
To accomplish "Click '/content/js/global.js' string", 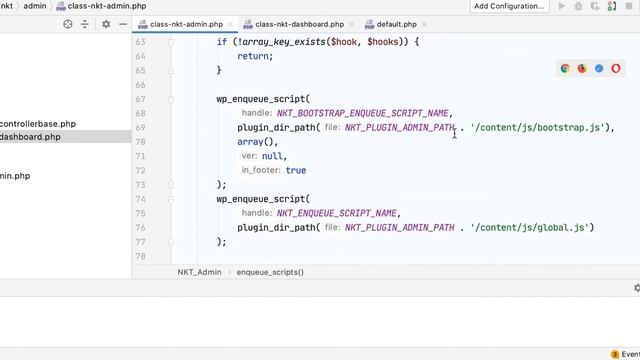I will click(529, 227).
